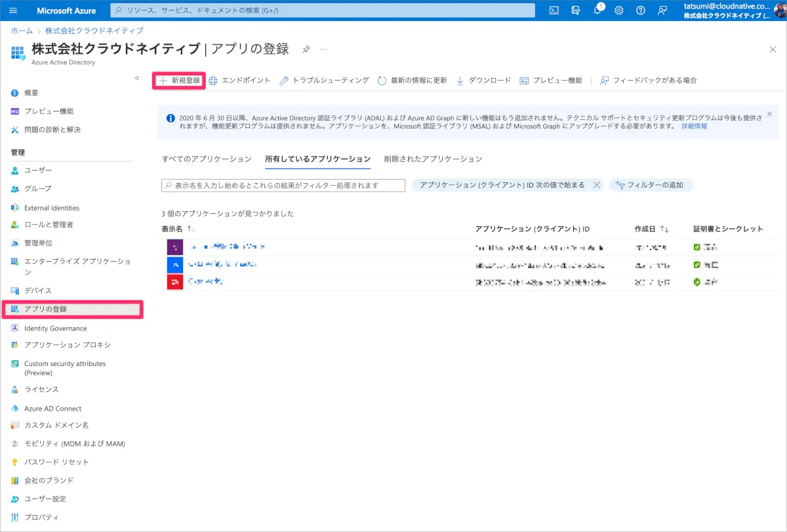
Task: Open the settings gear icon
Action: click(618, 10)
